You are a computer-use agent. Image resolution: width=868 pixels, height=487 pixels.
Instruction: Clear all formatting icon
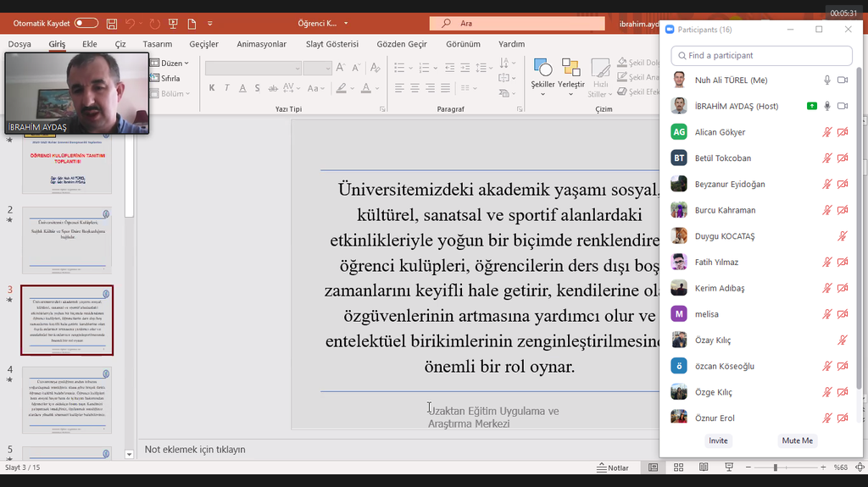pyautogui.click(x=376, y=68)
